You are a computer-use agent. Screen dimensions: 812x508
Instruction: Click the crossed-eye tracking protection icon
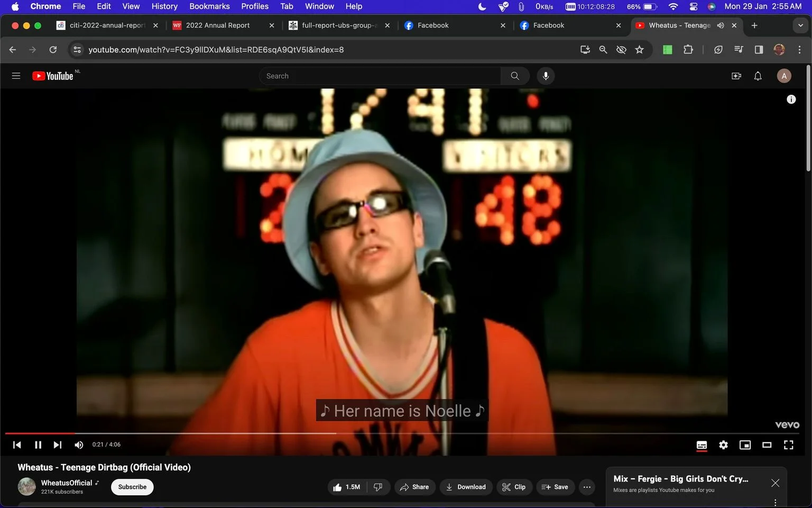(x=621, y=49)
